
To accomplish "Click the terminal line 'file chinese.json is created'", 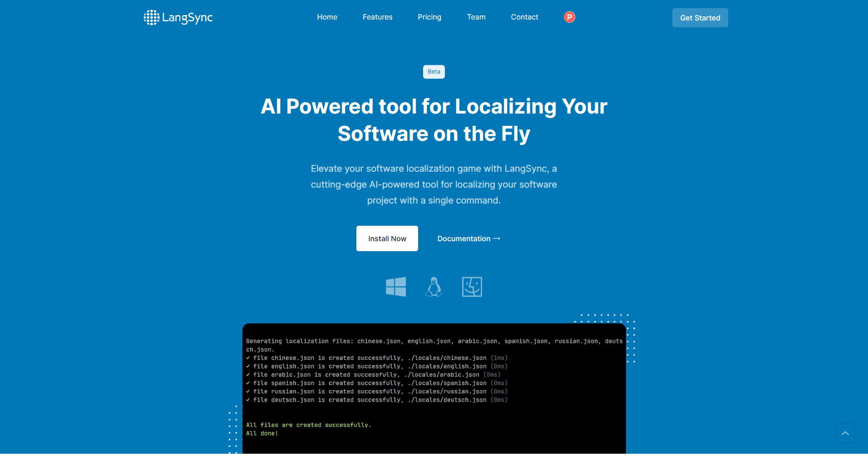I will (377, 358).
